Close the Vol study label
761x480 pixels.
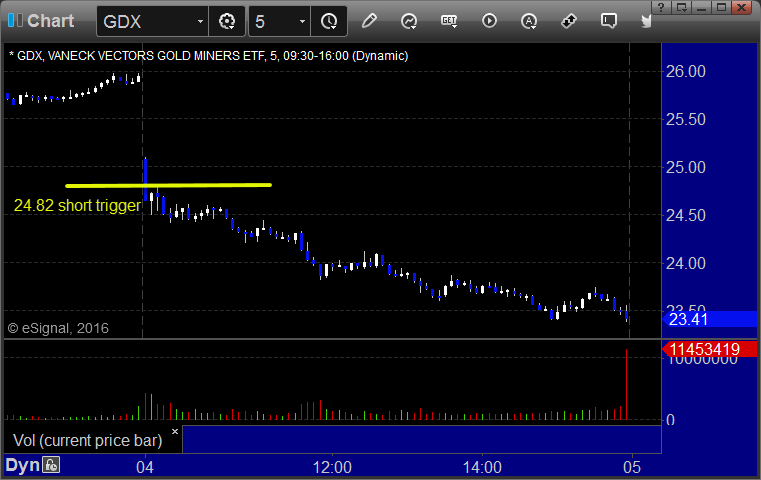175,431
